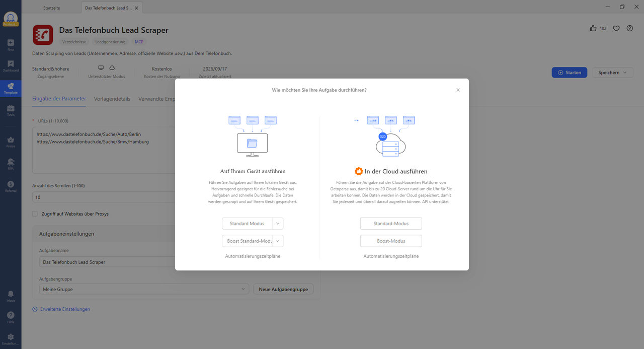
Task: Choose cloud Standard-Modus button
Action: (x=391, y=224)
